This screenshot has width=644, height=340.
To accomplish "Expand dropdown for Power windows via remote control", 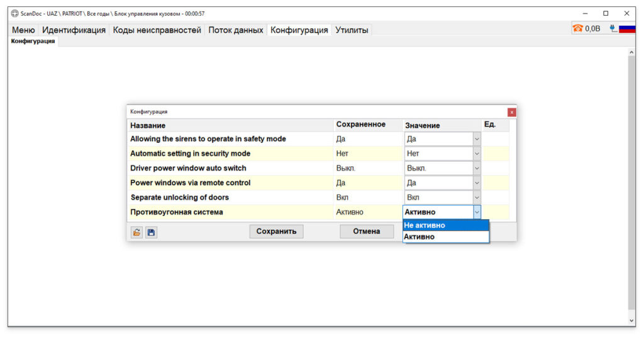I will (477, 183).
